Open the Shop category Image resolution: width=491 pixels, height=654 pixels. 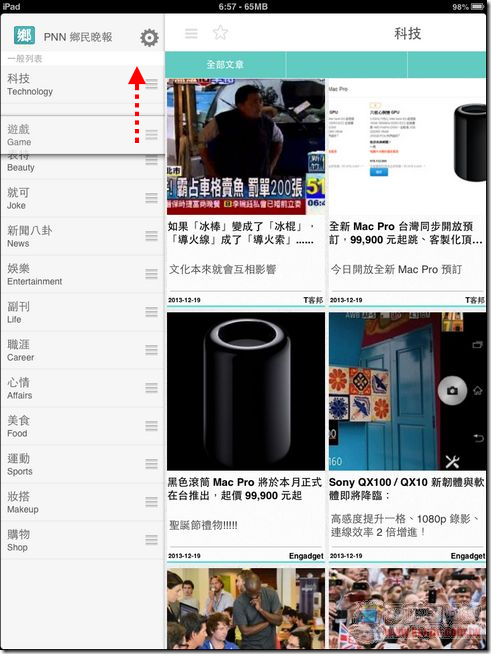click(83, 540)
